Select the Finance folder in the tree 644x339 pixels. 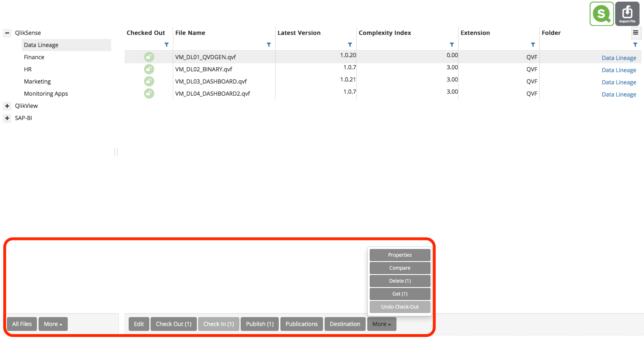click(34, 57)
